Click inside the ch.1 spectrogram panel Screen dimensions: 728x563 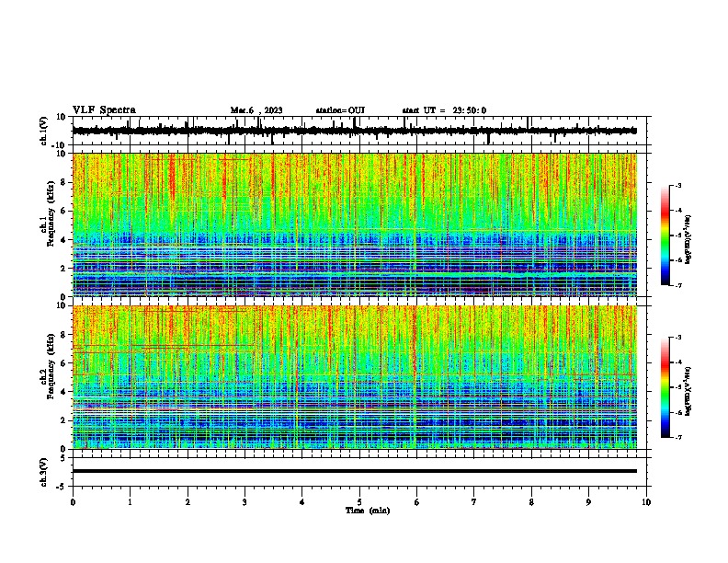pyautogui.click(x=355, y=224)
